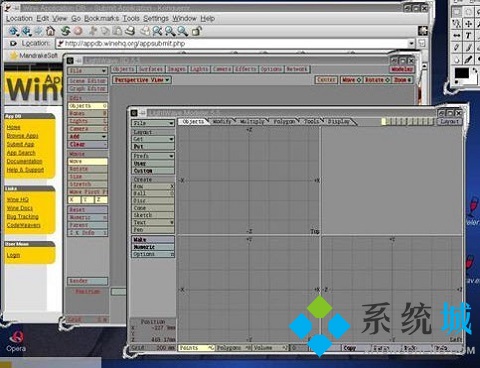Select Volume selection mode in Modeler

[x=270, y=348]
